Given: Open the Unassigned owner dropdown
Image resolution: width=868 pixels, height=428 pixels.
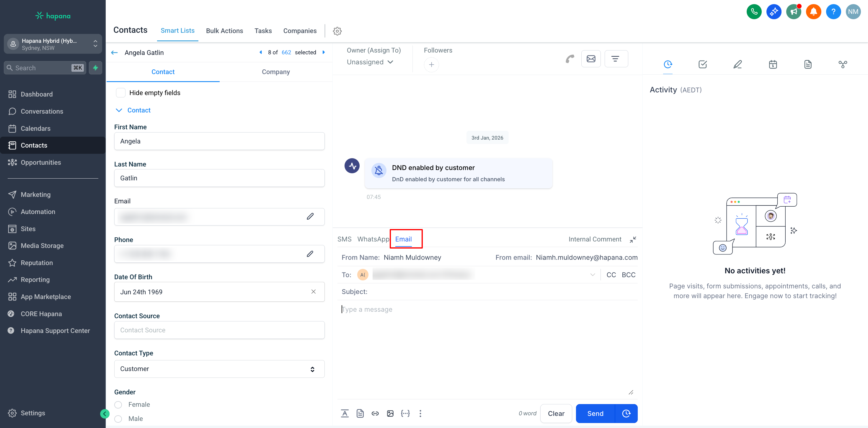Looking at the screenshot, I should pos(370,62).
